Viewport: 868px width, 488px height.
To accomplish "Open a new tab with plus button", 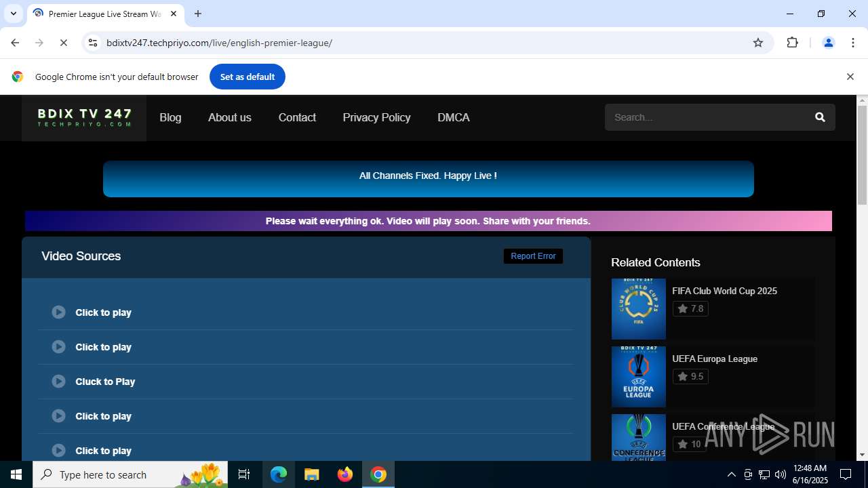I will click(198, 14).
